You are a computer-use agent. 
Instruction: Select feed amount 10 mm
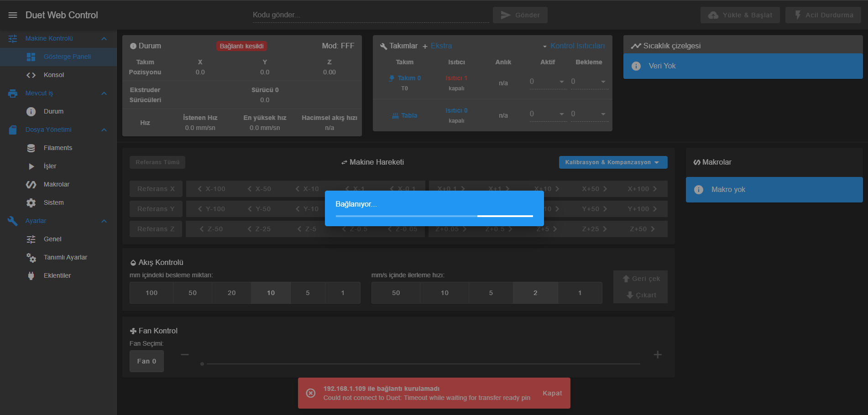tap(271, 293)
